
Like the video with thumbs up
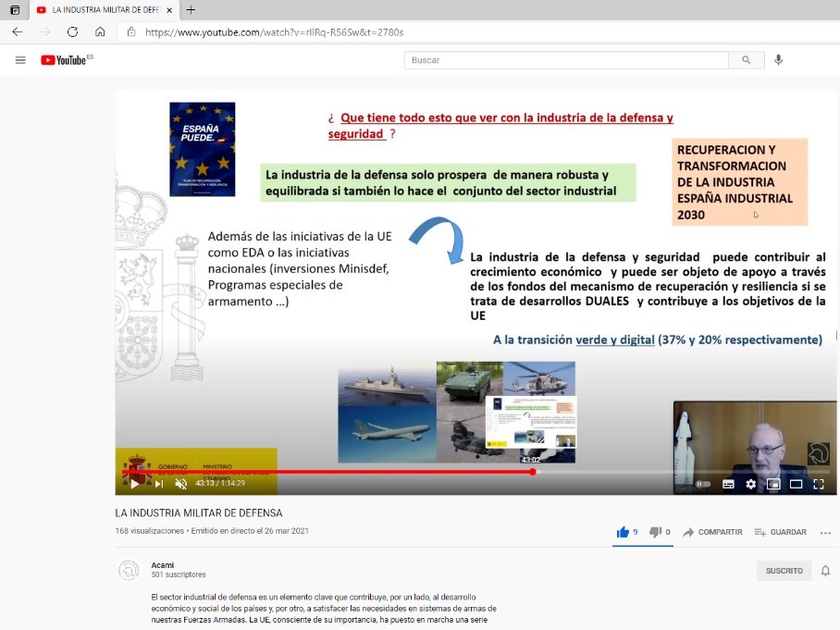tap(627, 532)
